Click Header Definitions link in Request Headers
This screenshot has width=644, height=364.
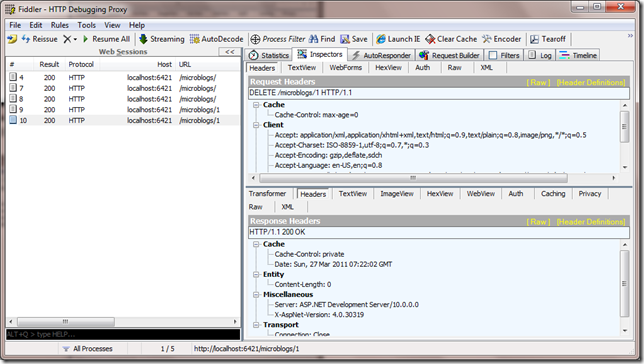pos(591,82)
